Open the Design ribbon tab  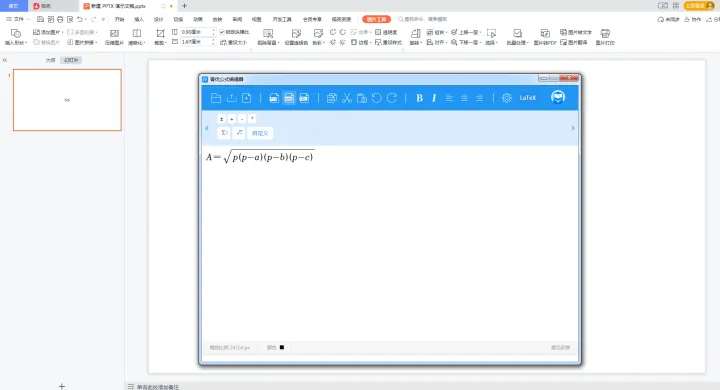pos(158,19)
